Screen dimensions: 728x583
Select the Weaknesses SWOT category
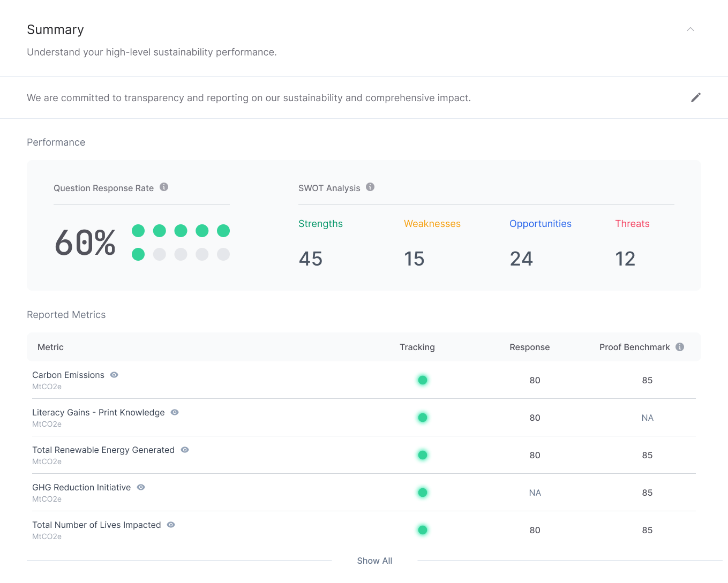coord(432,224)
